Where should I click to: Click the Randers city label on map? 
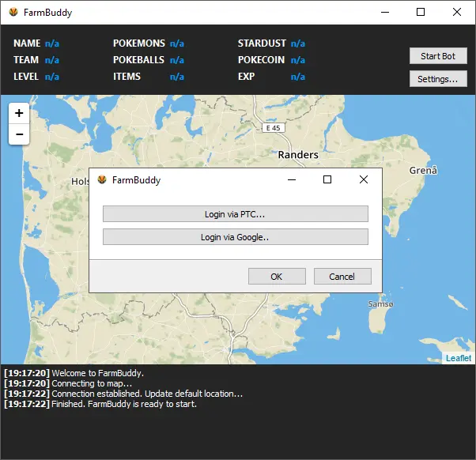(298, 155)
